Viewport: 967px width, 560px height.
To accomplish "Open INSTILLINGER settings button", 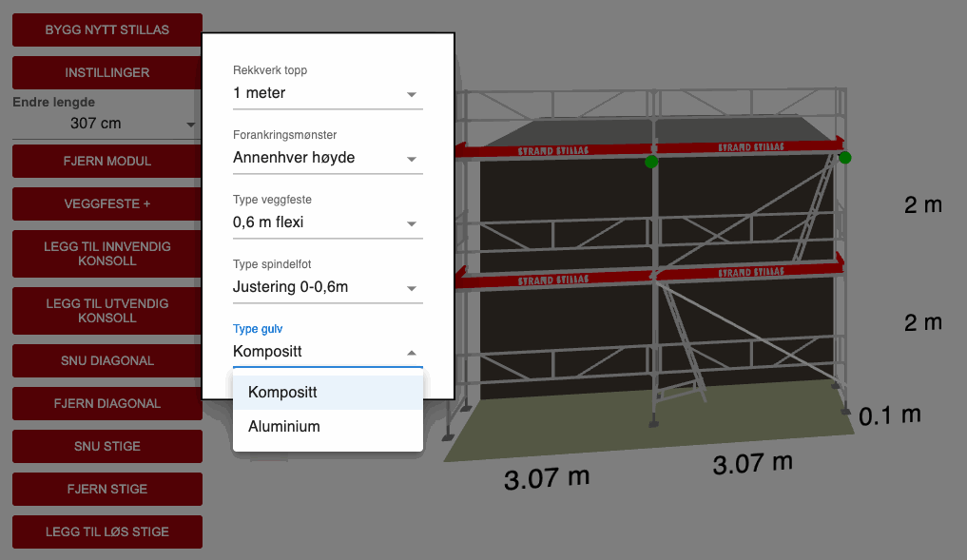I will 106,72.
